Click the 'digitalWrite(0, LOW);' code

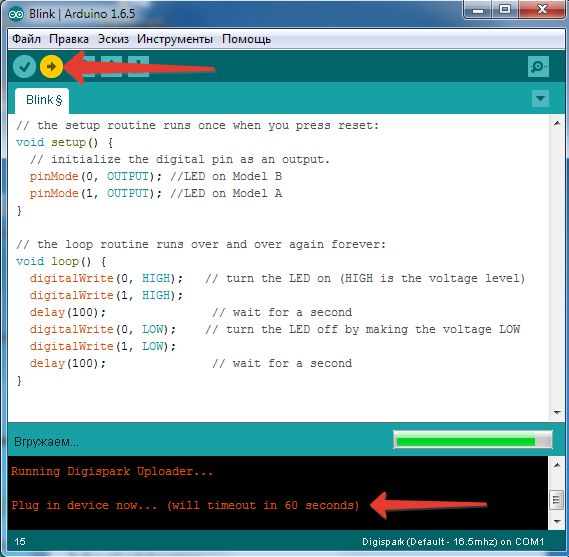[x=103, y=329]
